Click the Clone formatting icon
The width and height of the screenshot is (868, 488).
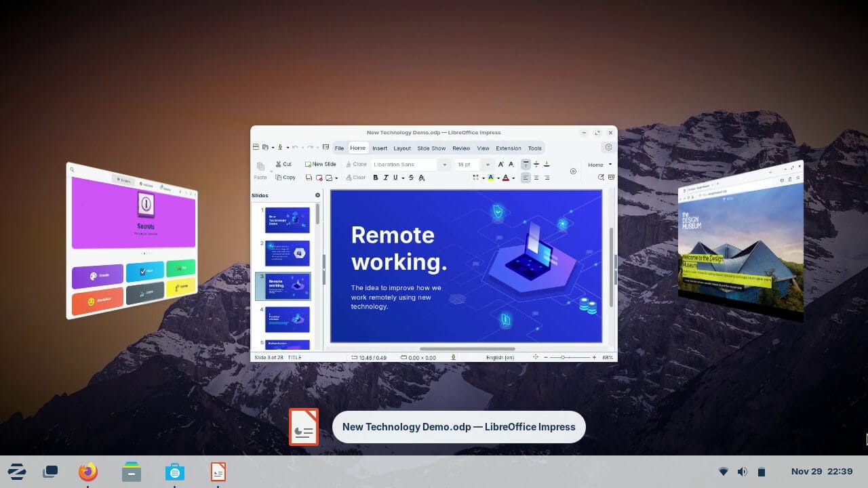pos(355,164)
